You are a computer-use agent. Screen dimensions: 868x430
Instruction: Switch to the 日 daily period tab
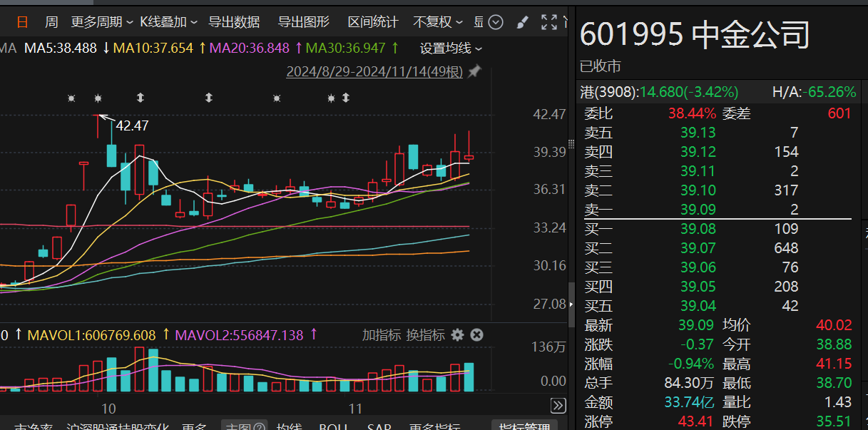[x=23, y=22]
